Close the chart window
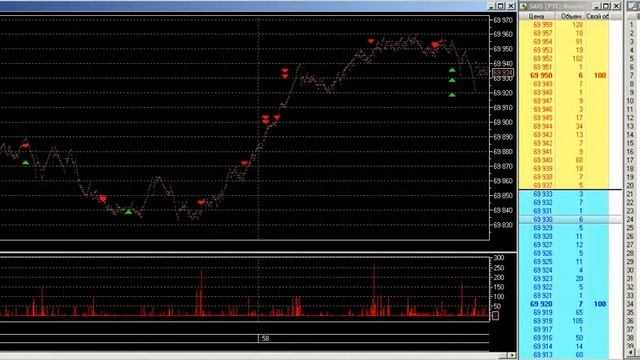This screenshot has height=360, width=640. 511,6
